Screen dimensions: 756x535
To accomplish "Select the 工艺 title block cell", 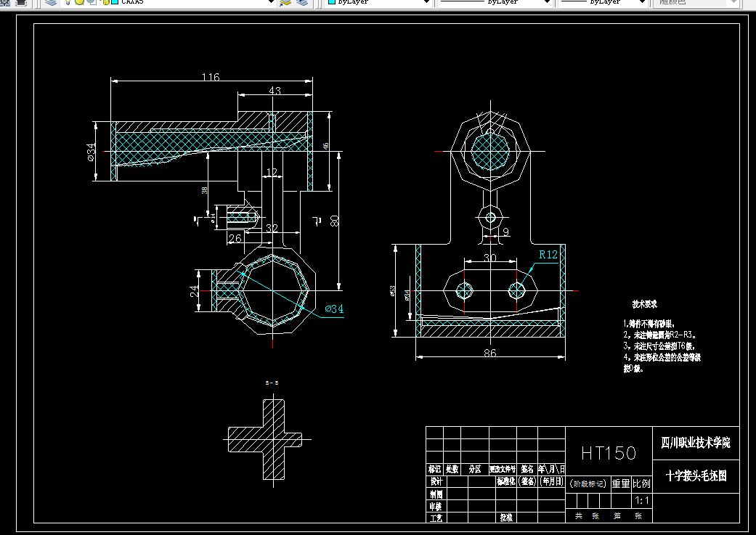I will 436,518.
